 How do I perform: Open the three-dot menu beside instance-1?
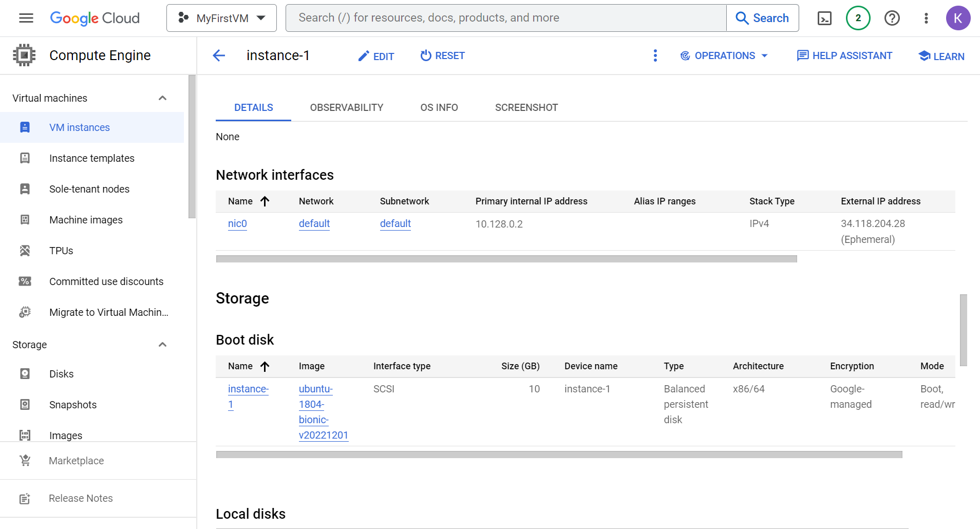tap(655, 55)
